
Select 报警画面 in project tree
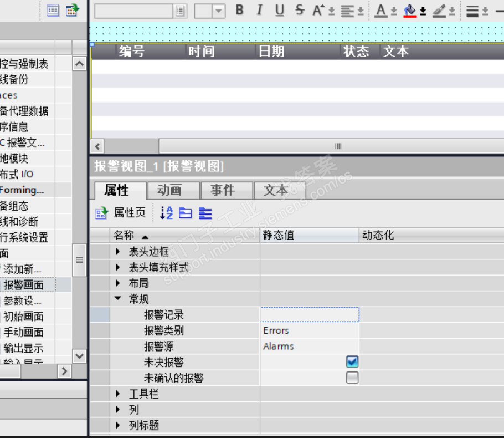[23, 285]
